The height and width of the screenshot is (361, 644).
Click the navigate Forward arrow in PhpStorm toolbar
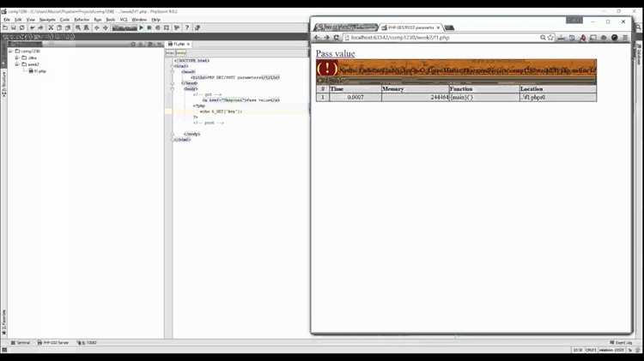coord(105,27)
